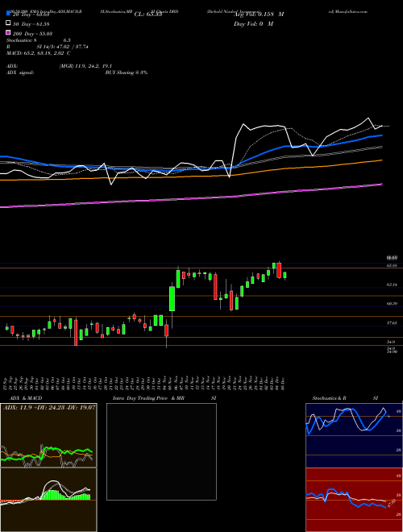This screenshot has width=403, height=532.
Task: Click the 57.63 price axis label
Action: point(392,323)
